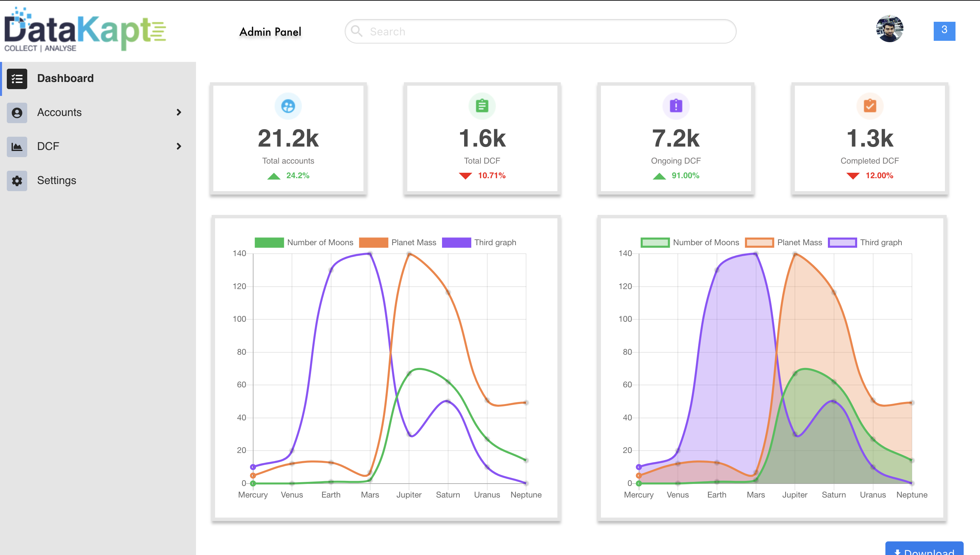Open the DCF menu item
The width and height of the screenshot is (980, 555).
[x=98, y=146]
